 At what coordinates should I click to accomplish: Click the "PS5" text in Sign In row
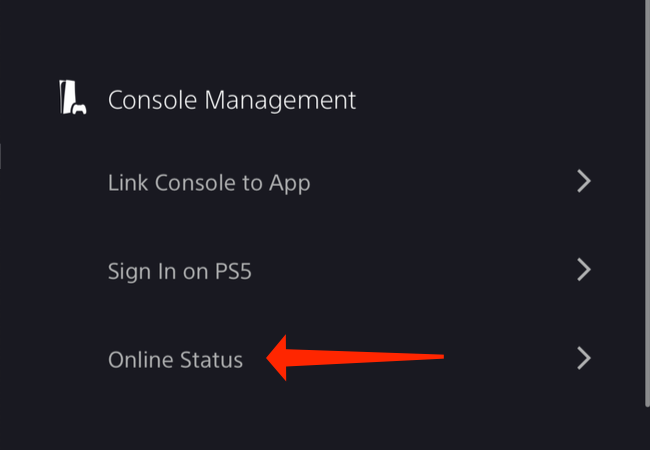[x=231, y=270]
